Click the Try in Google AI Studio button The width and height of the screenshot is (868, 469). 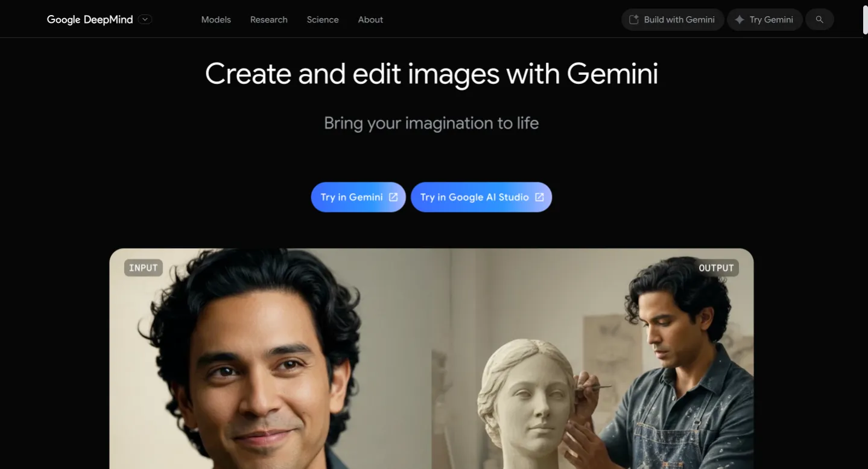coord(481,197)
